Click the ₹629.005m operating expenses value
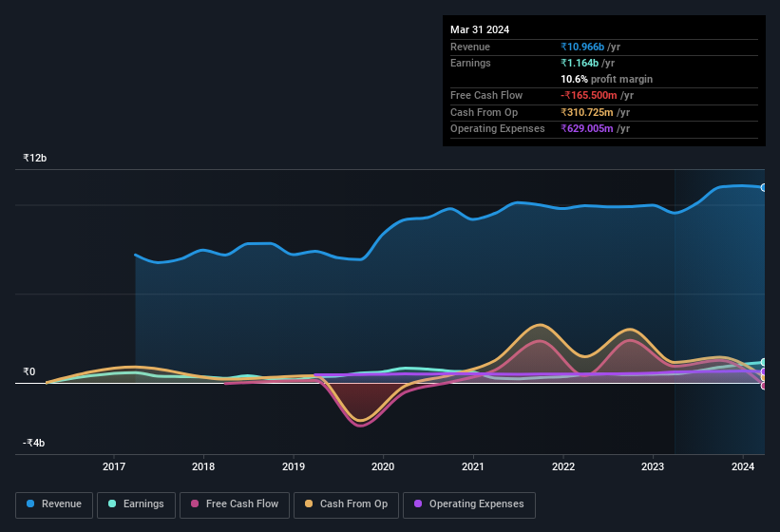 [586, 129]
